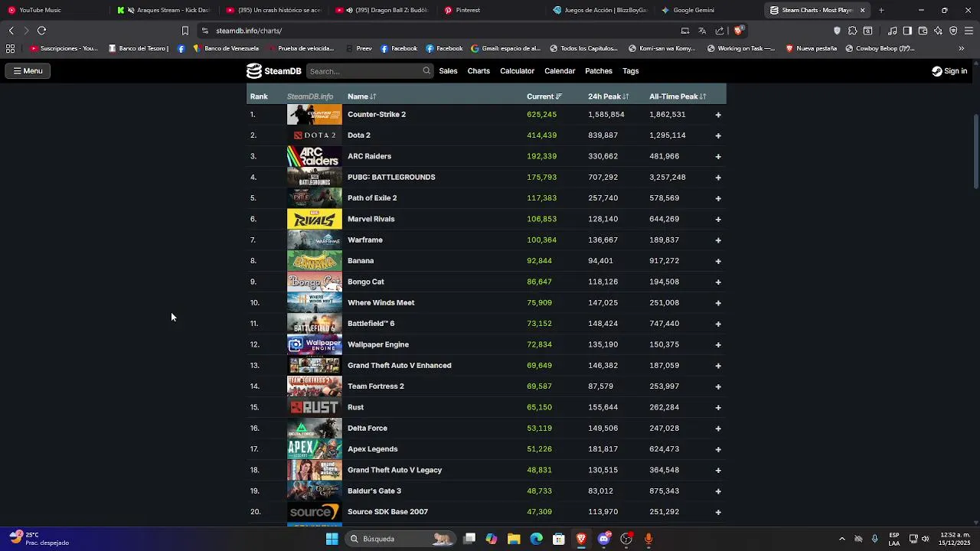The width and height of the screenshot is (980, 551).
Task: Open the Where Winds Meet link
Action: pyautogui.click(x=381, y=303)
